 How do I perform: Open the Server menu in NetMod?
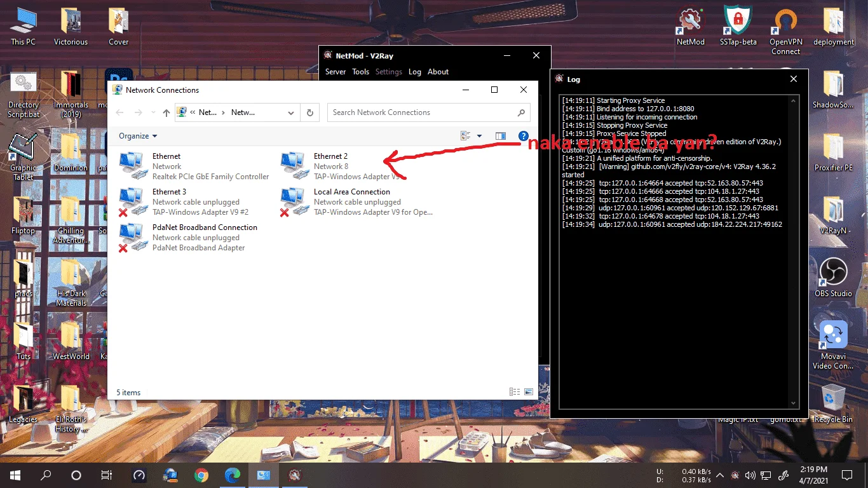click(x=336, y=72)
